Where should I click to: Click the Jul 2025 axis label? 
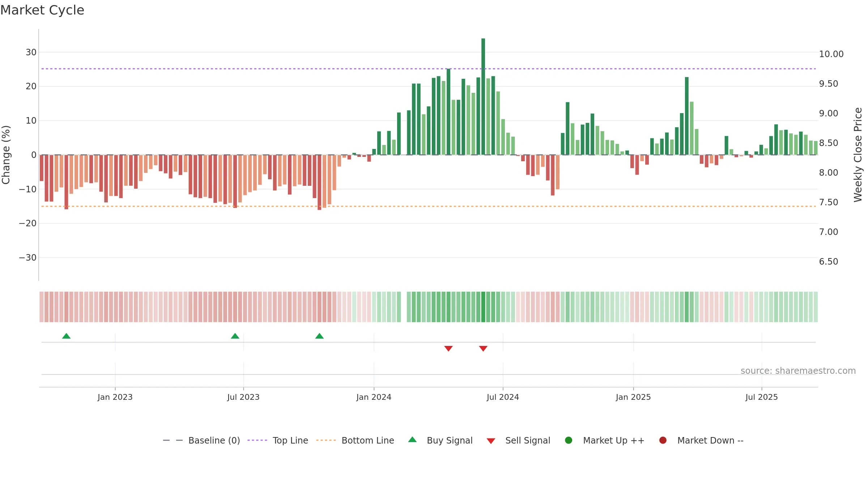[x=762, y=397]
